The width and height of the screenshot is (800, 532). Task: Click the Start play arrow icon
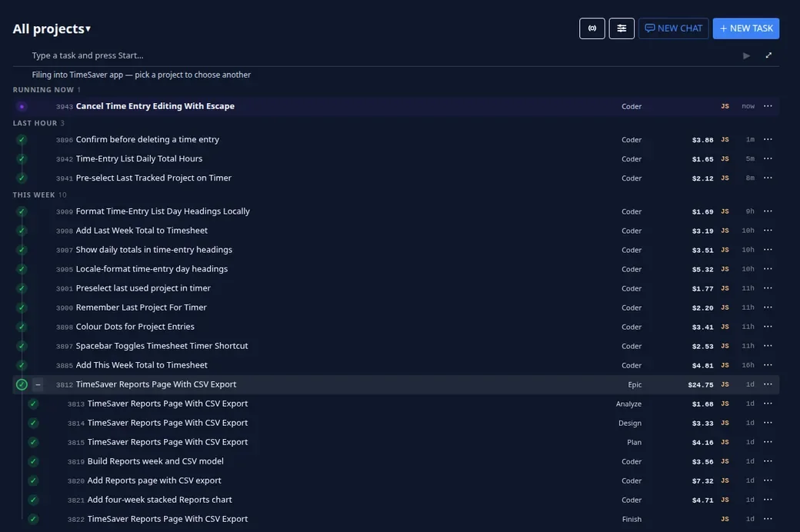point(746,55)
